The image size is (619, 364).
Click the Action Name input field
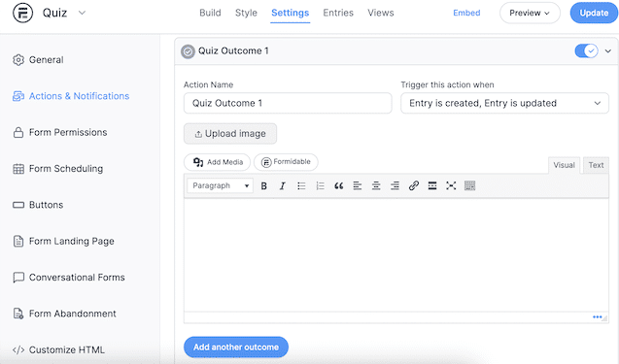[288, 103]
